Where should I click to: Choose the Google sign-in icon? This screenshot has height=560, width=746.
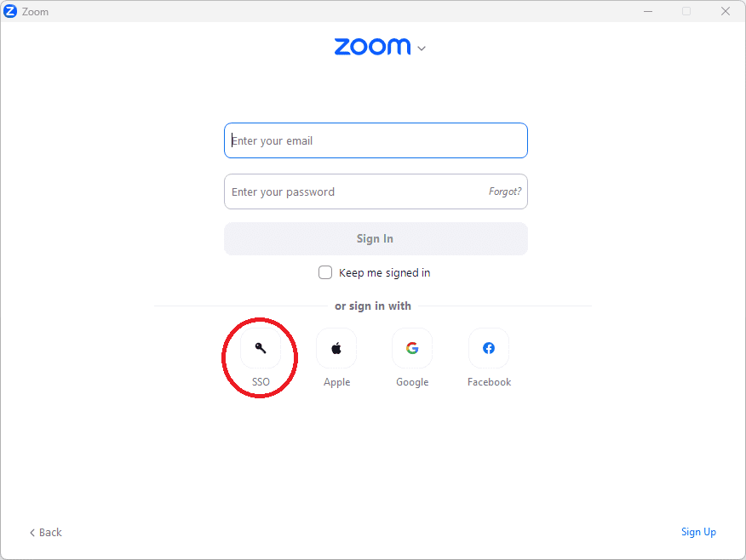click(x=412, y=348)
